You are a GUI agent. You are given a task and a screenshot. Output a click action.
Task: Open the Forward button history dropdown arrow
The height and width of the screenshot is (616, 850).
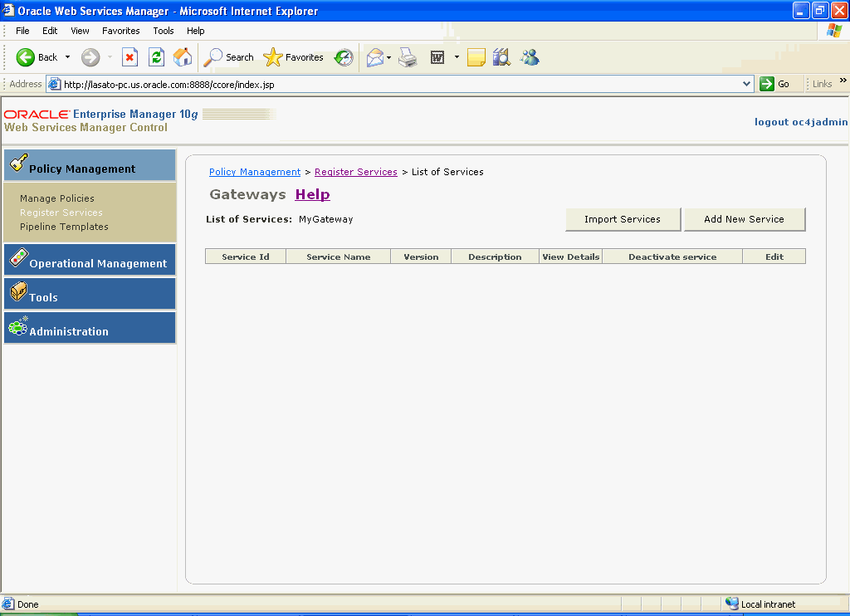(x=110, y=57)
